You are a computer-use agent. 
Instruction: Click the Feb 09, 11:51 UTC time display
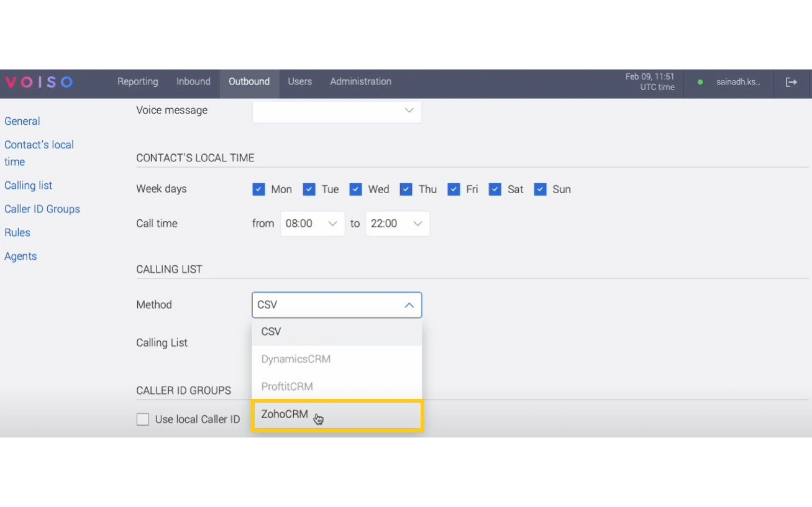(650, 82)
